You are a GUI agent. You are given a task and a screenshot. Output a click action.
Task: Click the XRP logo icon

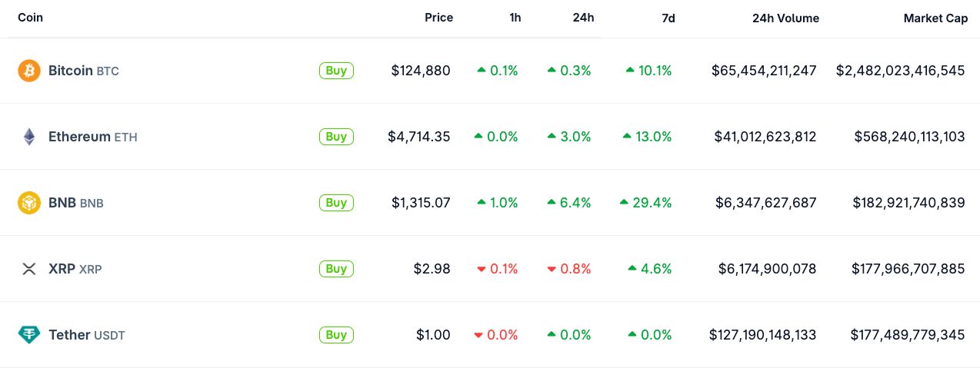click(x=29, y=269)
